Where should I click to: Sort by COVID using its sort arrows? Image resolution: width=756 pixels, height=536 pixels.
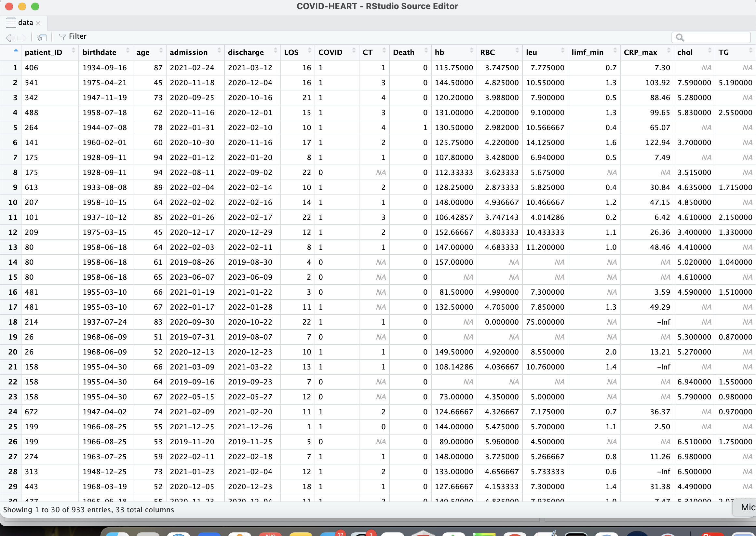tap(354, 50)
